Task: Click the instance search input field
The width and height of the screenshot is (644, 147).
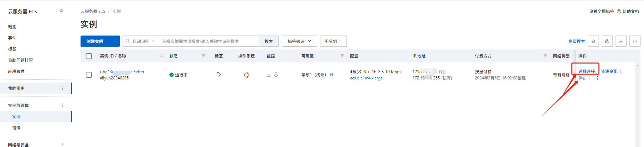Action: tap(208, 41)
